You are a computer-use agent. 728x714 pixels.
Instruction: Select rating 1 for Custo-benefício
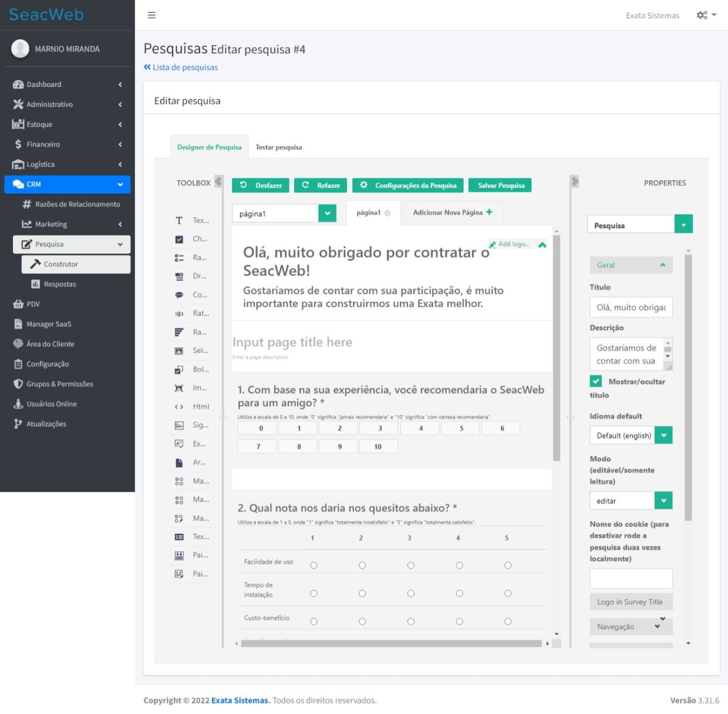point(314,621)
